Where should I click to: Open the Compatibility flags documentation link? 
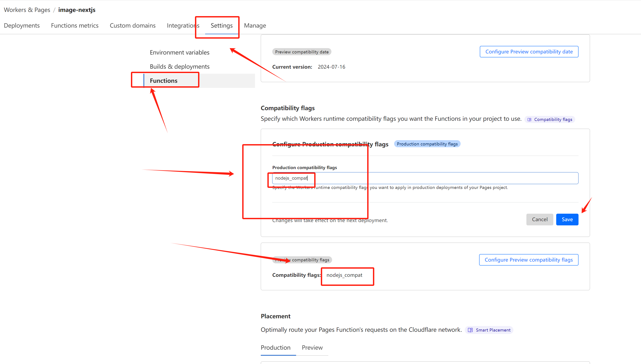click(550, 119)
